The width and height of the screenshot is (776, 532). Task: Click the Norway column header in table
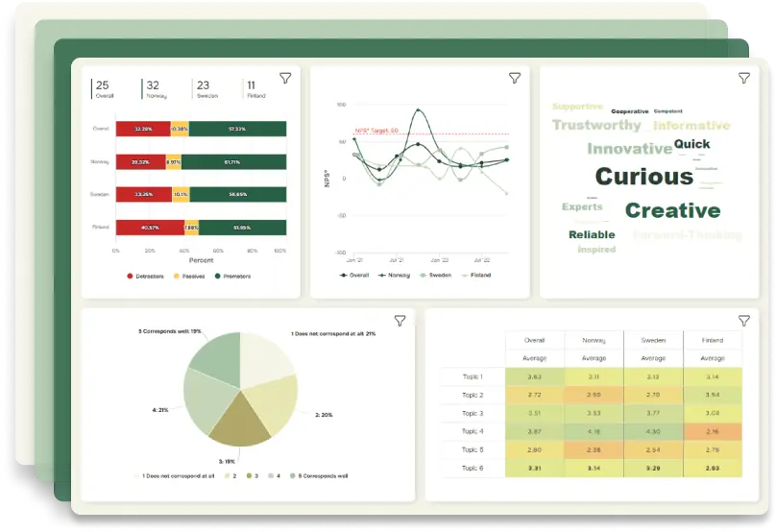tap(594, 340)
